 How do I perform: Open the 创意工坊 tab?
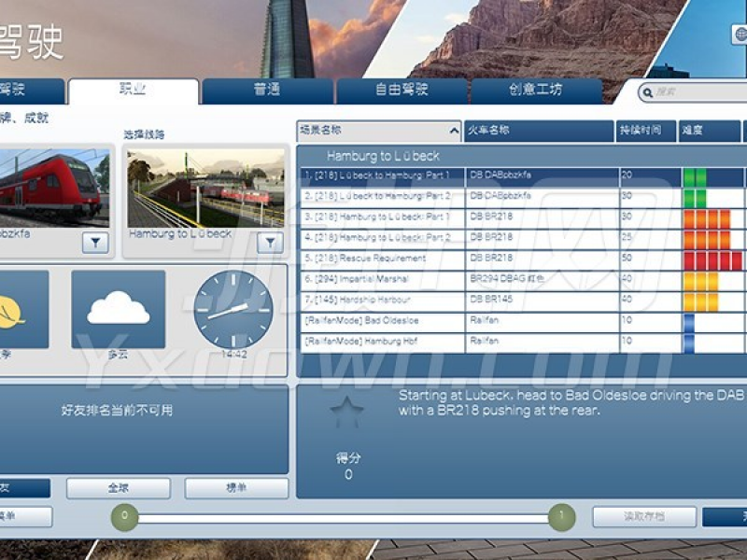tap(536, 91)
